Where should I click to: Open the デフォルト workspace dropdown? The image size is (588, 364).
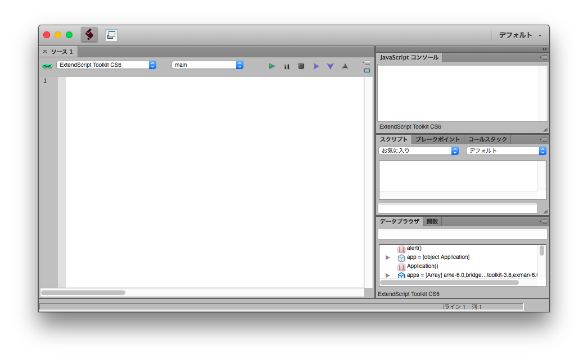pyautogui.click(x=520, y=35)
